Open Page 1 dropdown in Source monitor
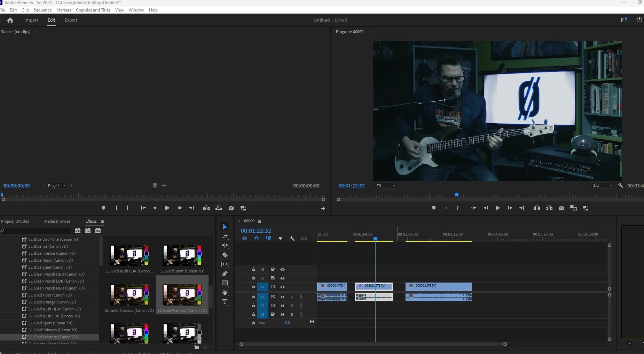This screenshot has height=354, width=644. pyautogui.click(x=57, y=186)
